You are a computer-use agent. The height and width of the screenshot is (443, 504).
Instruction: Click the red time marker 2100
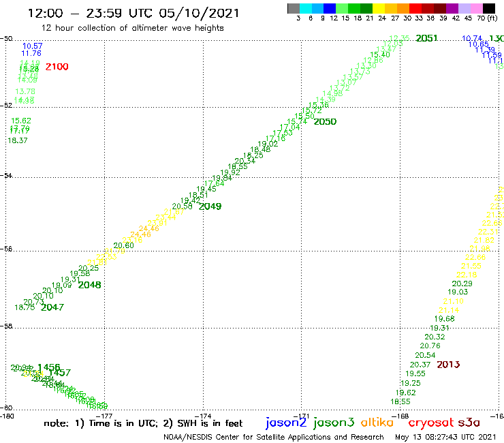coord(57,67)
